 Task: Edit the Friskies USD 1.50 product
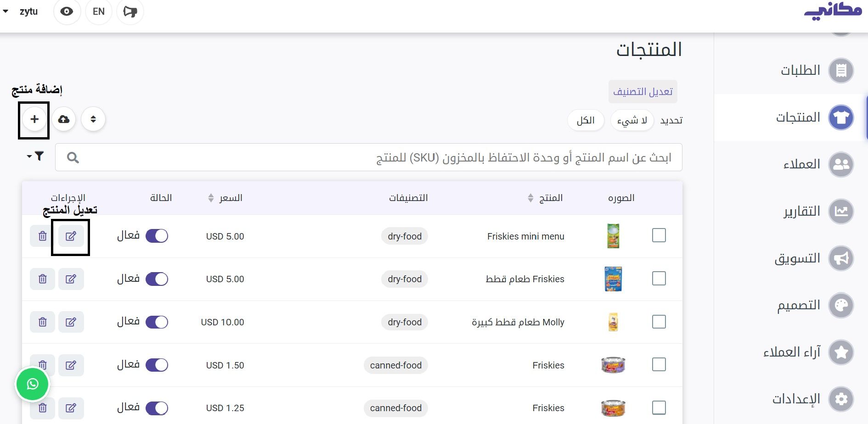coord(71,365)
